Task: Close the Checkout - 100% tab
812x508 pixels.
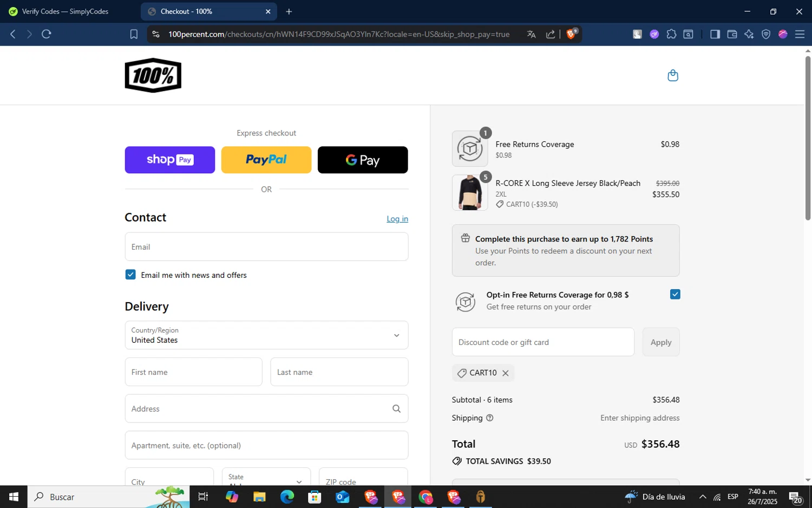Action: click(268, 11)
